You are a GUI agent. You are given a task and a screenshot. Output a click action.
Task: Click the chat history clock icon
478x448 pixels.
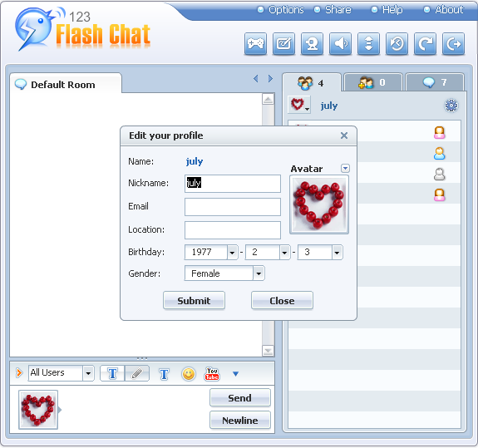pos(397,44)
